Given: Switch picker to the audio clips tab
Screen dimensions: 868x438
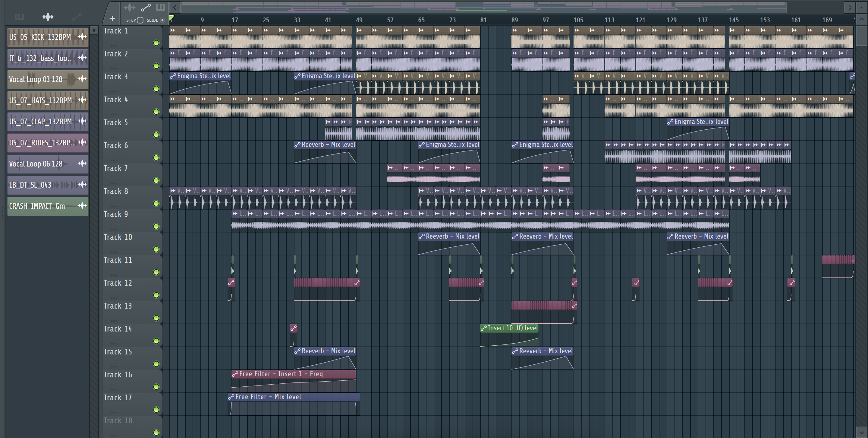Looking at the screenshot, I should click(x=48, y=17).
